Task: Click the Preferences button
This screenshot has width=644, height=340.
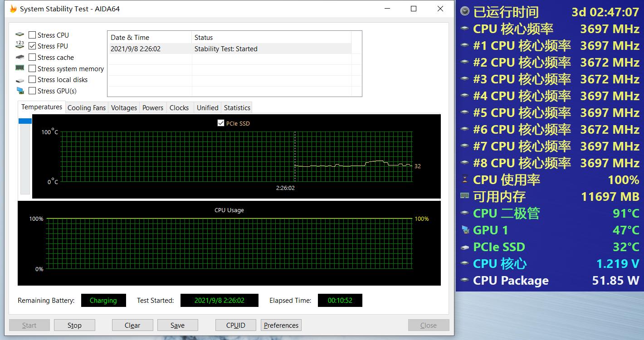Action: tap(281, 325)
